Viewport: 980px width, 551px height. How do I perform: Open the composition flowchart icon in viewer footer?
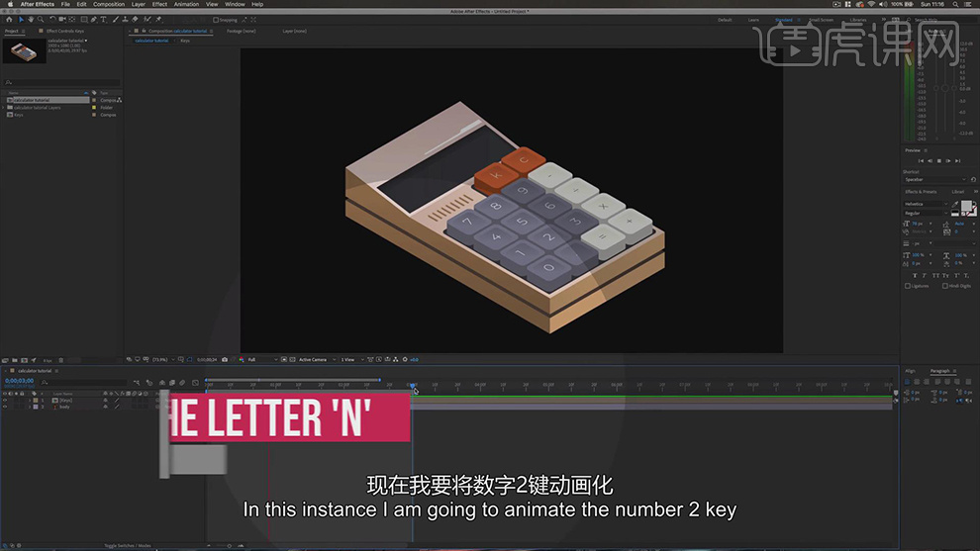(396, 360)
